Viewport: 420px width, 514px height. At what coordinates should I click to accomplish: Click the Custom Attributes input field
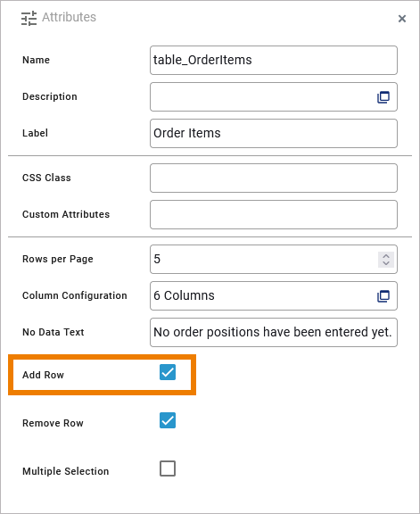274,215
